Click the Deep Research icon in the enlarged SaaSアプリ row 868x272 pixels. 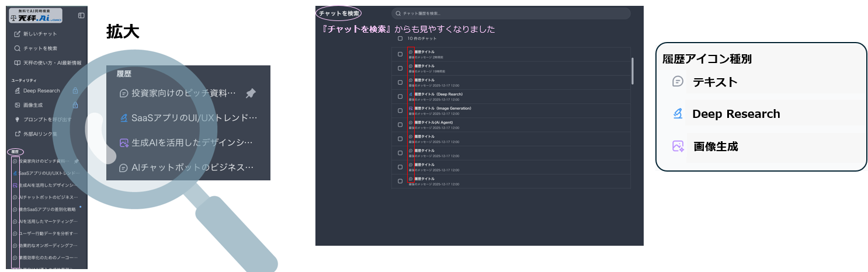point(124,118)
